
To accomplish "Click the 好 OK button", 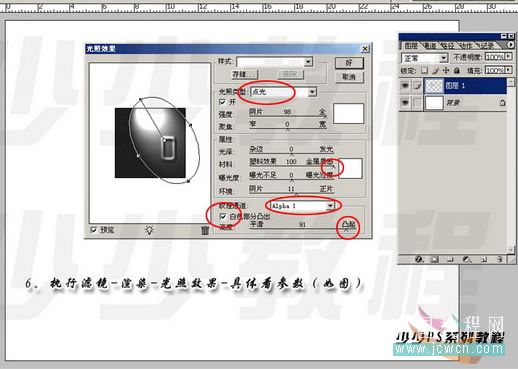I will click(349, 63).
